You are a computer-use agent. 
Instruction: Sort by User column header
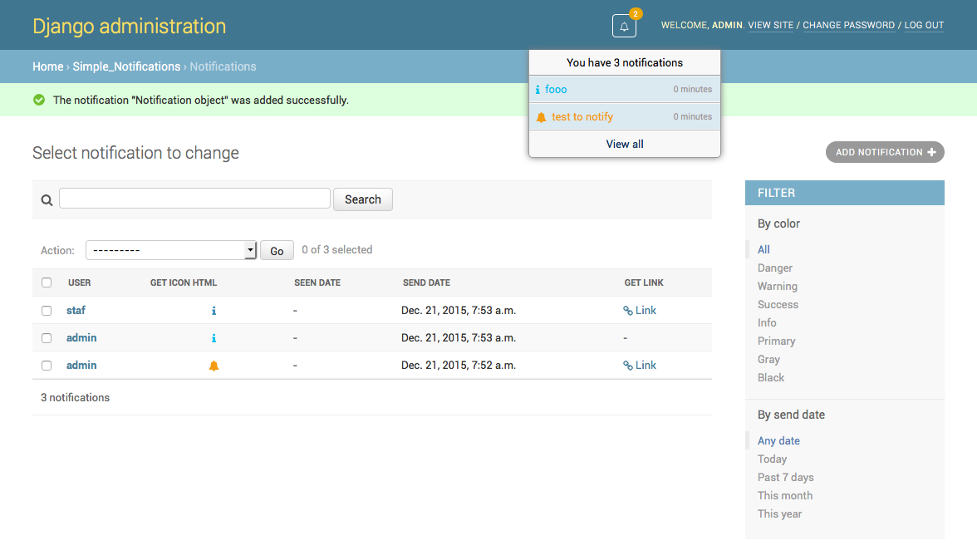(79, 282)
